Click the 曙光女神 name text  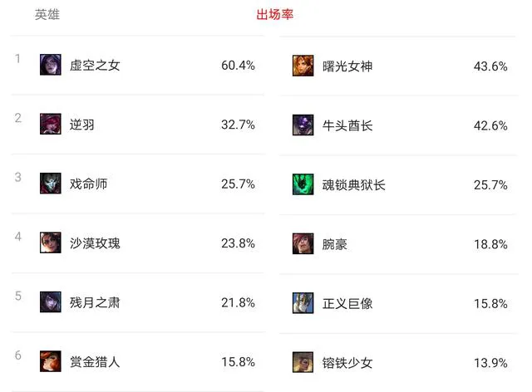tap(347, 66)
